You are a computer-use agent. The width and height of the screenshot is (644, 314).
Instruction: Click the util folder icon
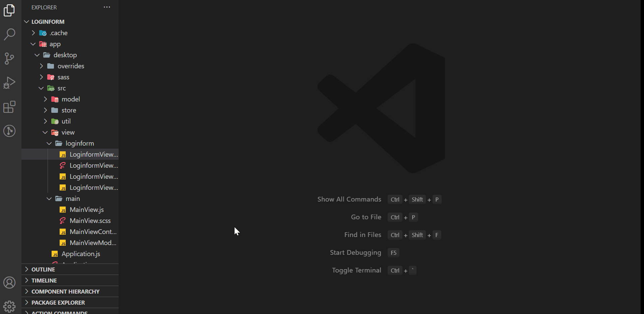click(55, 121)
